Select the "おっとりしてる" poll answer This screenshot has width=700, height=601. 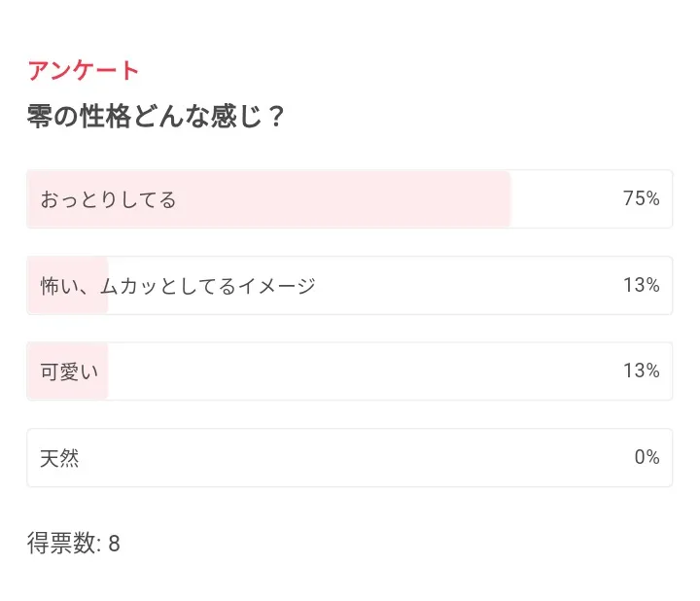click(x=108, y=199)
